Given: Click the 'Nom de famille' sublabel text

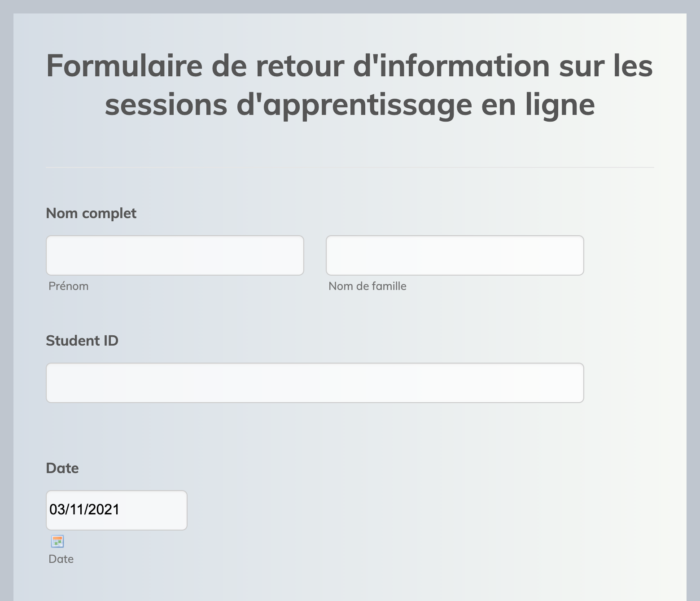Looking at the screenshot, I should 368,286.
